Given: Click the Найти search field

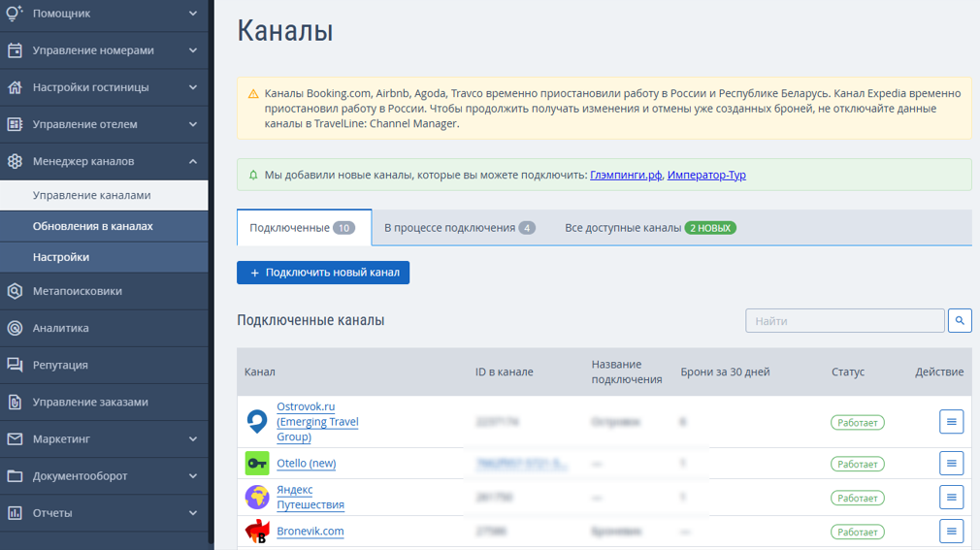Looking at the screenshot, I should click(844, 321).
